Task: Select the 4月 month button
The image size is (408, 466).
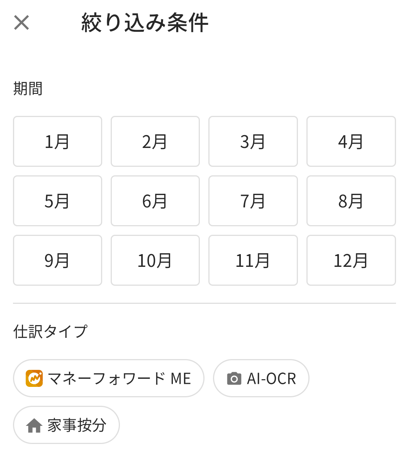Action: pos(351,141)
